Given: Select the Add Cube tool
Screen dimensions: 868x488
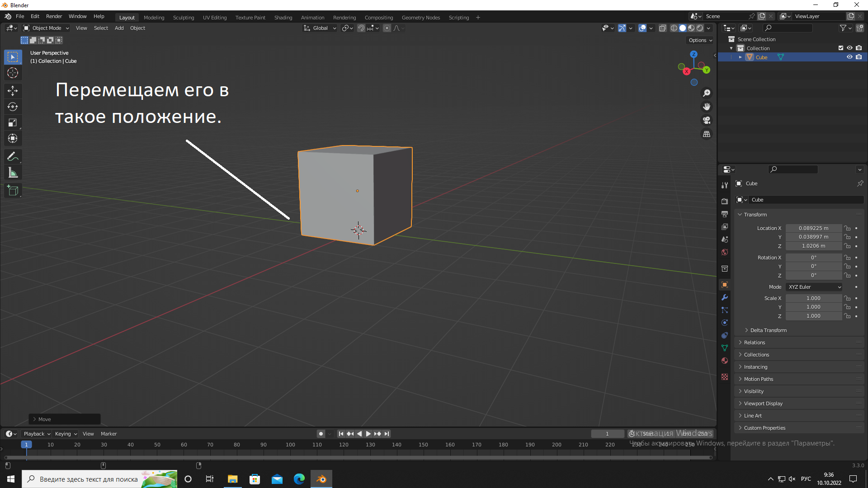Looking at the screenshot, I should (13, 191).
